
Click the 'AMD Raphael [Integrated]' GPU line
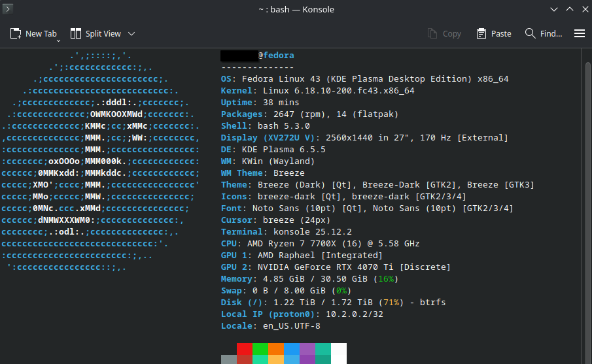[302, 256]
